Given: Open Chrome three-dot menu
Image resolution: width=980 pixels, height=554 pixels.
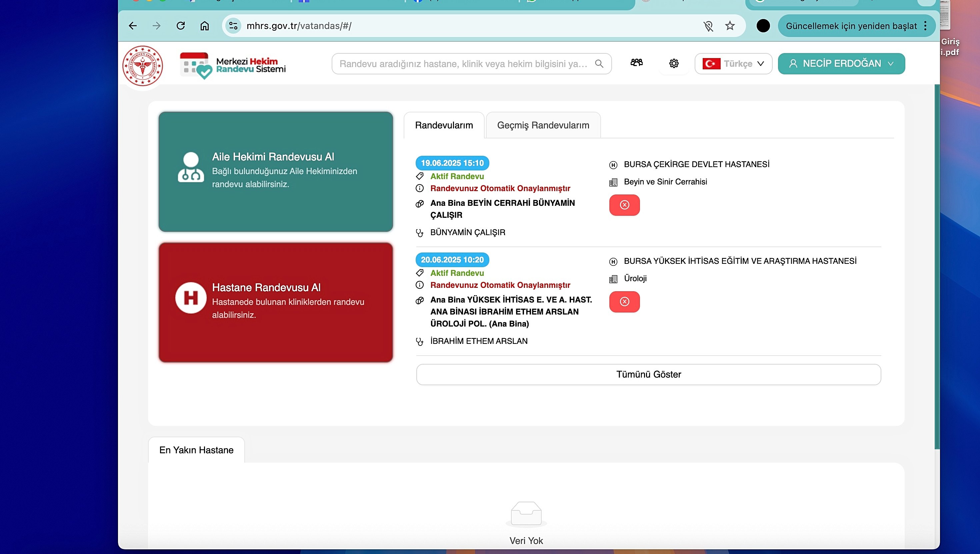Looking at the screenshot, I should point(925,26).
